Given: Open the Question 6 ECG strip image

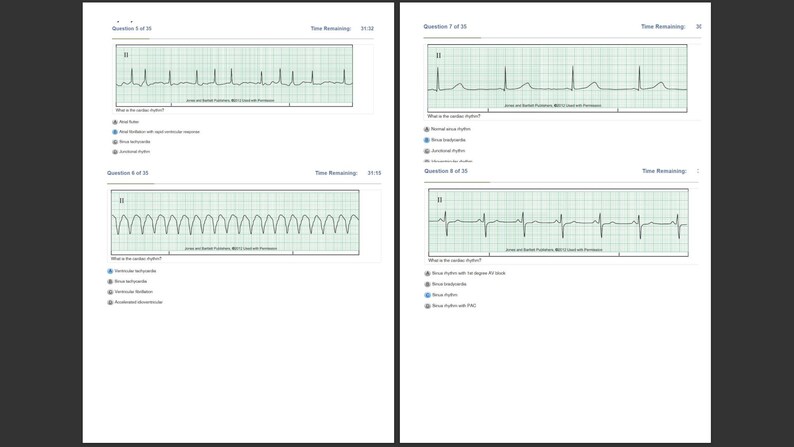Looking at the screenshot, I should (235, 222).
